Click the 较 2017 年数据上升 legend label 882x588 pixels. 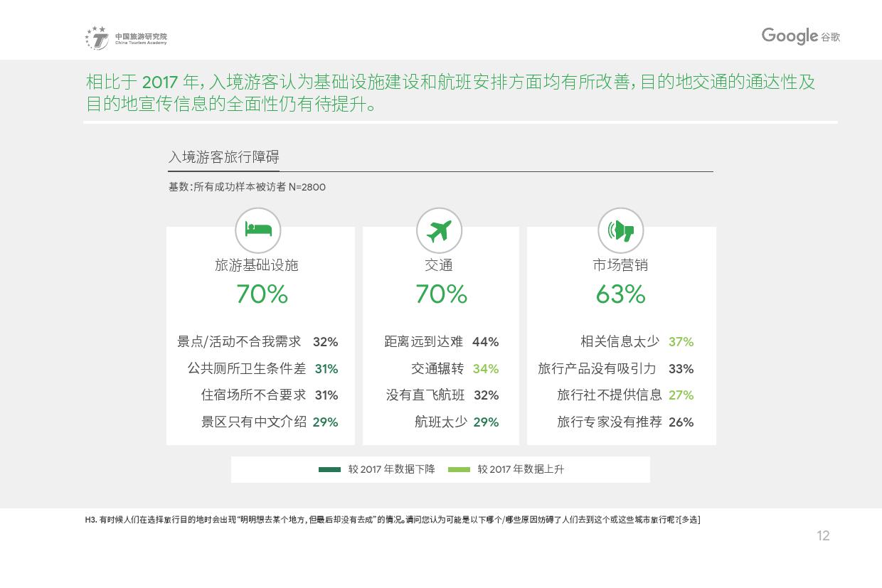point(521,469)
